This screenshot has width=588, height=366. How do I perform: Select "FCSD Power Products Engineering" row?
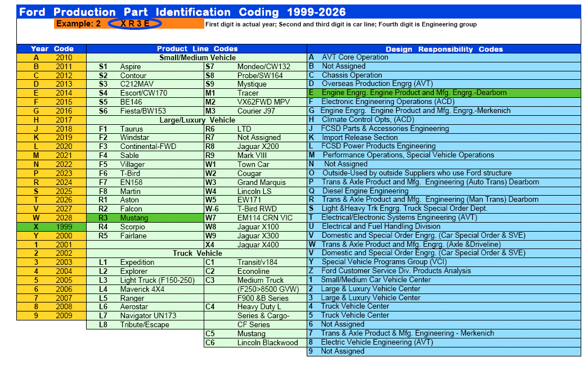coord(444,146)
